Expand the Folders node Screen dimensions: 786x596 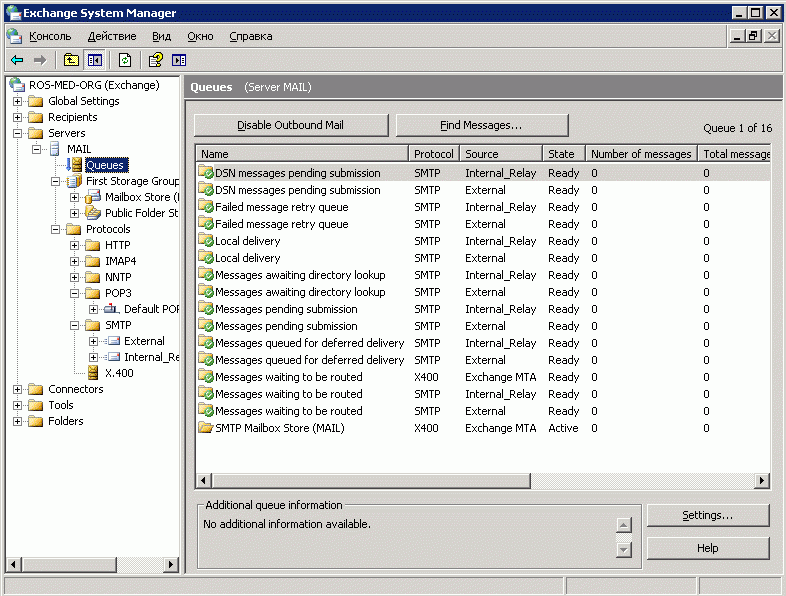click(x=18, y=421)
